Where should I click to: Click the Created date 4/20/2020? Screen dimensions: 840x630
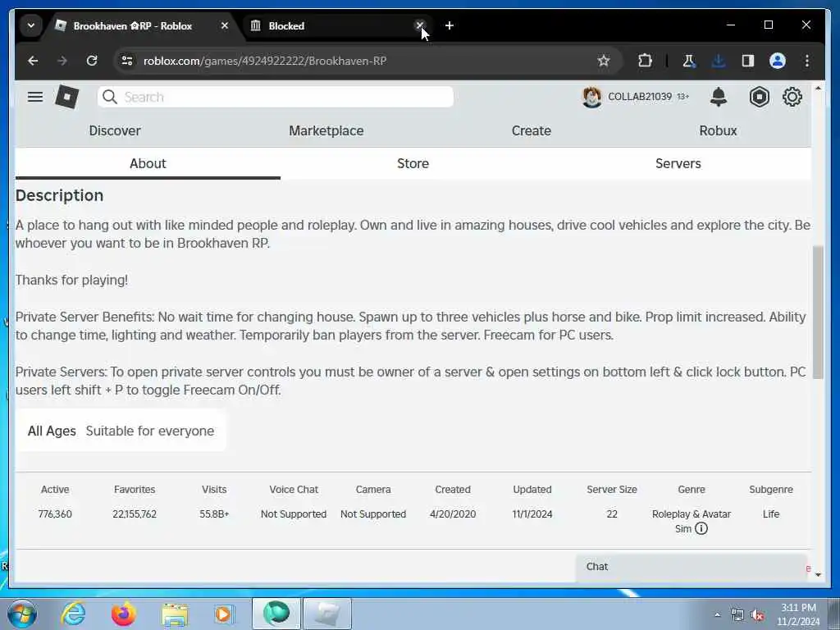453,514
